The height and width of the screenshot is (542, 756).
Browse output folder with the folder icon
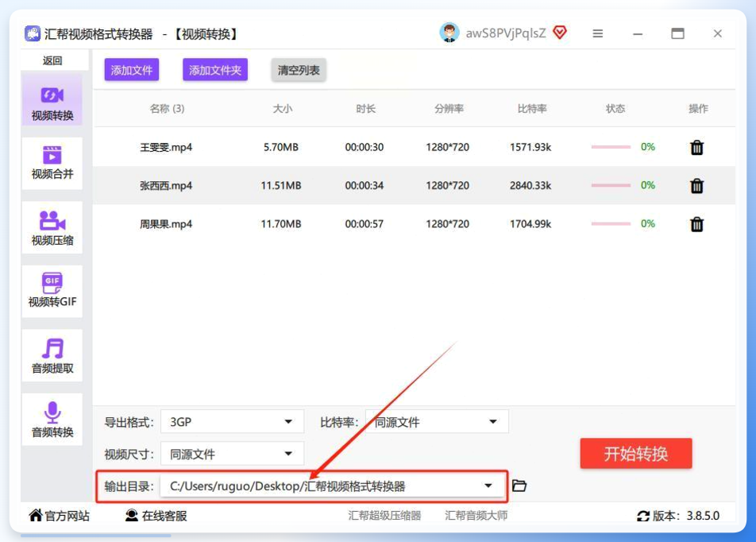coord(519,486)
